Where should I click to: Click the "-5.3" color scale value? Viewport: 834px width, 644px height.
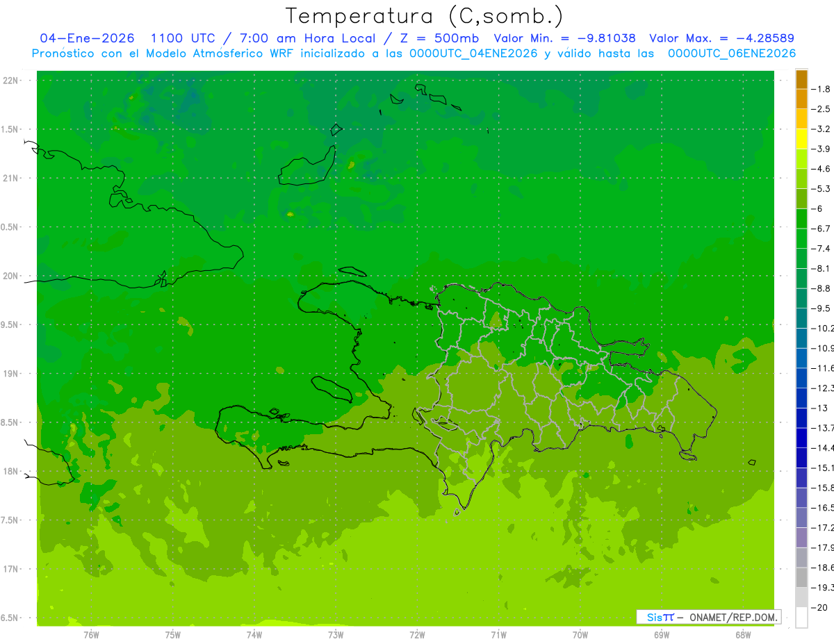coord(822,189)
